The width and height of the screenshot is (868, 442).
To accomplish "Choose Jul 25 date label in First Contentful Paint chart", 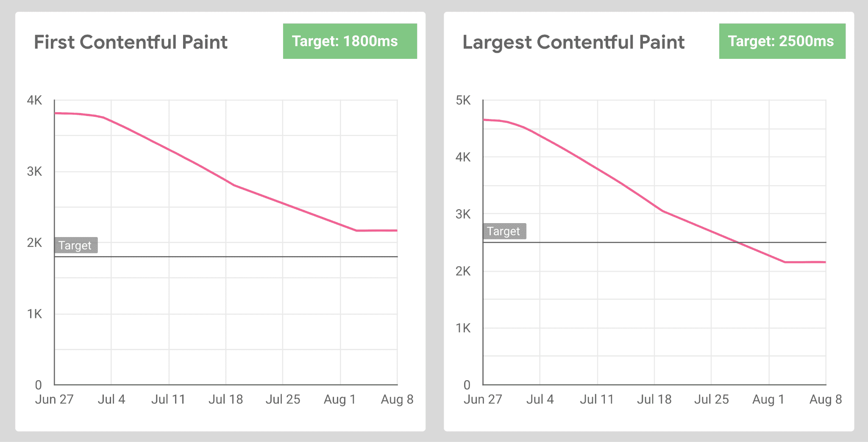I will pyautogui.click(x=283, y=399).
